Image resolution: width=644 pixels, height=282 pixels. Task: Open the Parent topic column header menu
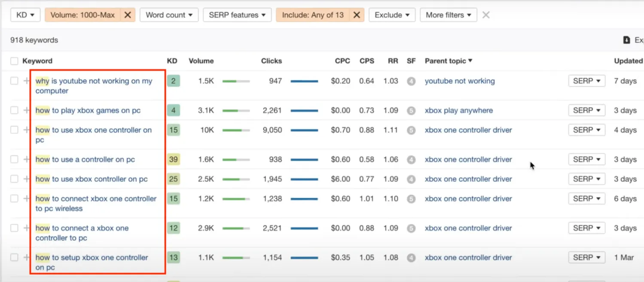point(449,61)
